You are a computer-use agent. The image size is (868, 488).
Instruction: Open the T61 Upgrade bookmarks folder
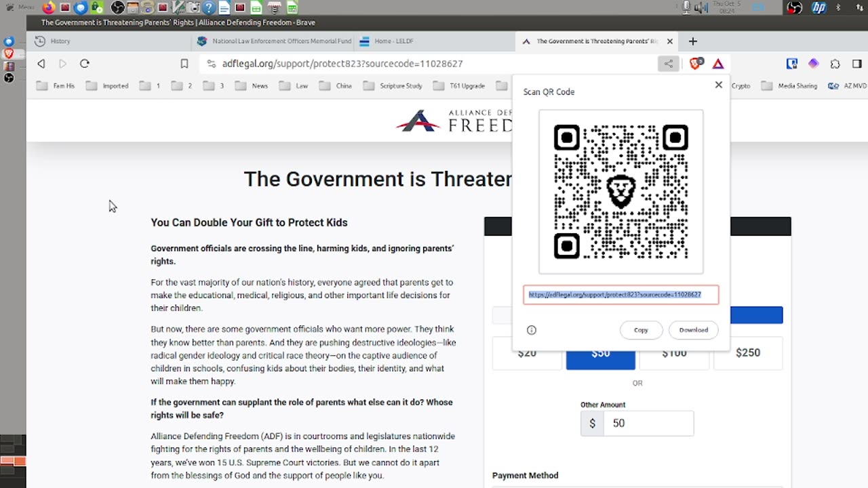pyautogui.click(x=459, y=86)
